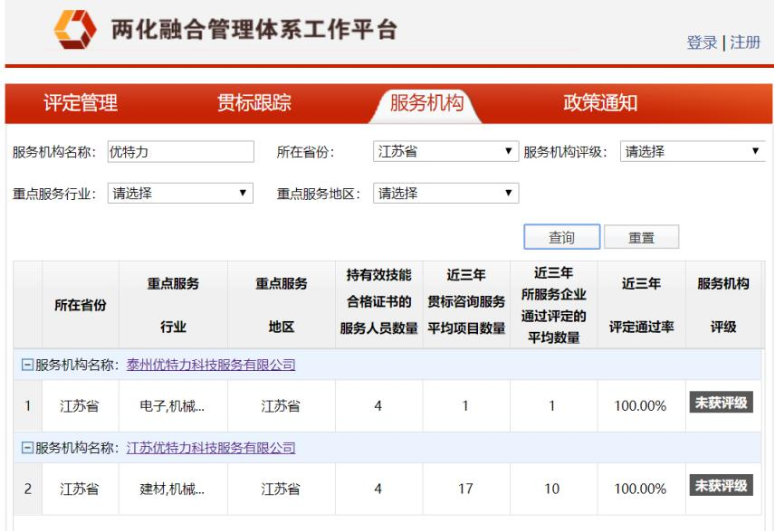Screen dimensions: 775x532
Task: Click the 登录 link
Action: [x=702, y=43]
